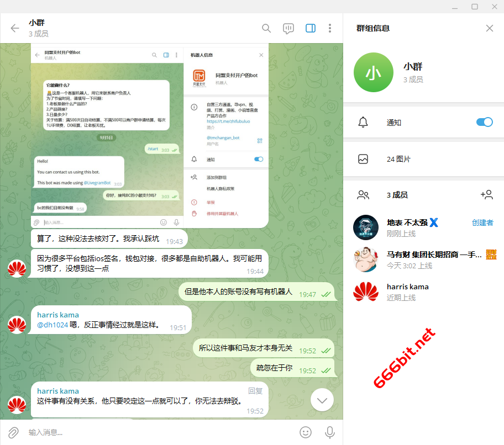Close the 群组信息 panel
The image size is (504, 445).
[489, 28]
